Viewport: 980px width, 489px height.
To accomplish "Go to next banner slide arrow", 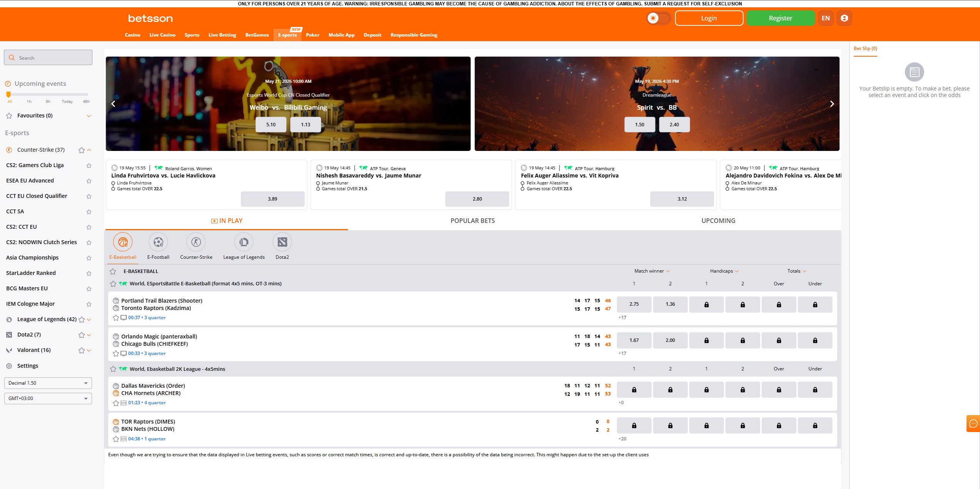I will tap(832, 104).
